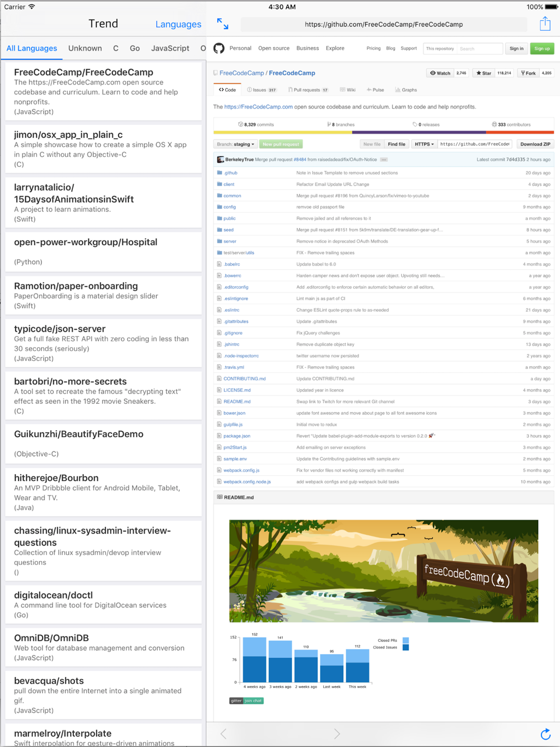Viewport: 560px width, 747px height.
Task: Click the New file button
Action: 372,144
